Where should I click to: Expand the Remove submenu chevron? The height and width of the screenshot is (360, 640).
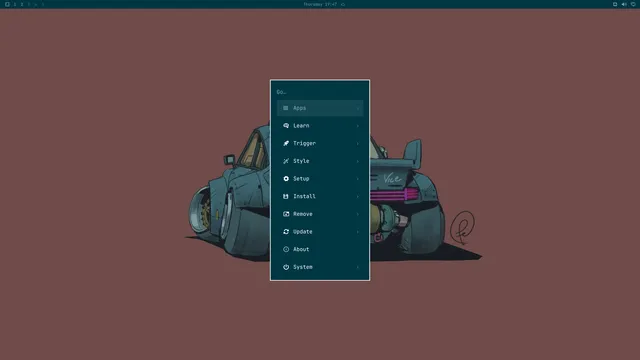358,214
